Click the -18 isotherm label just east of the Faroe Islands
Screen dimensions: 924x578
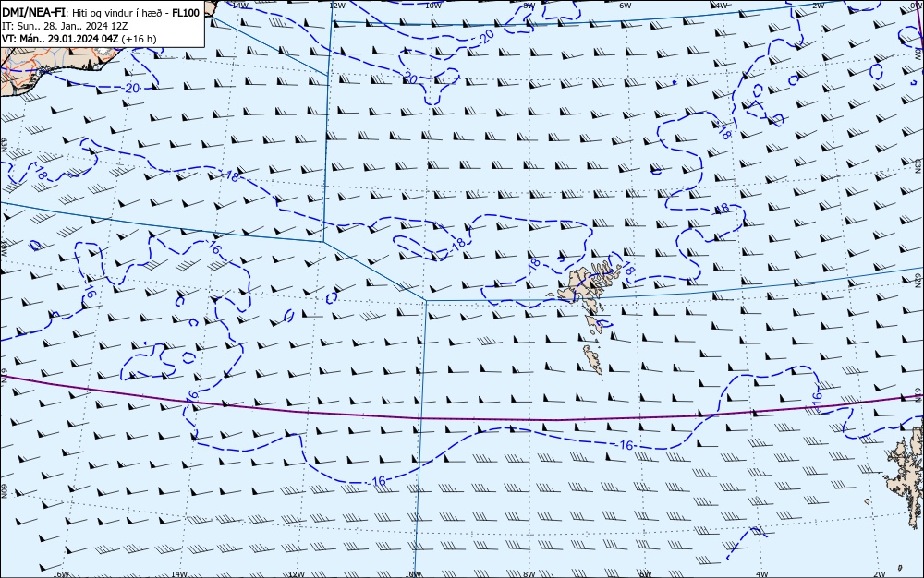(x=628, y=269)
